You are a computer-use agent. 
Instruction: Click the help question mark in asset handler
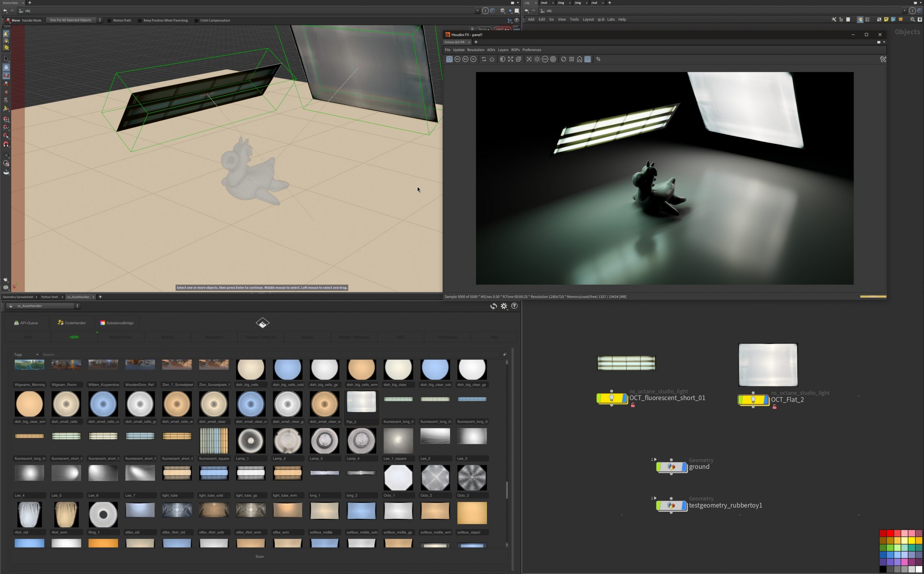click(x=514, y=306)
